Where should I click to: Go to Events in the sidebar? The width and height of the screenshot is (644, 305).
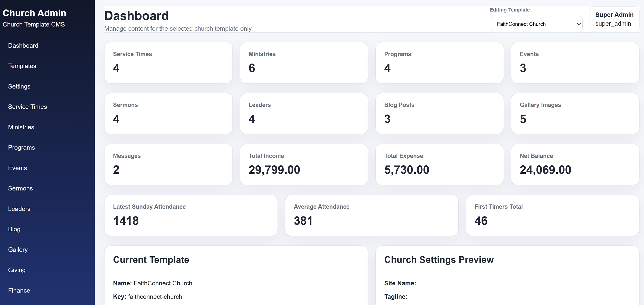coord(17,168)
